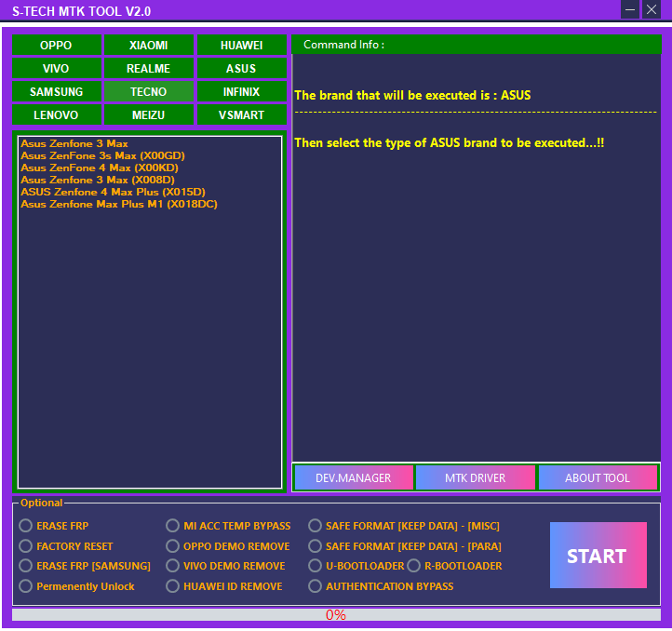The image size is (672, 631).
Task: Choose the MEIZU brand button
Action: [149, 114]
